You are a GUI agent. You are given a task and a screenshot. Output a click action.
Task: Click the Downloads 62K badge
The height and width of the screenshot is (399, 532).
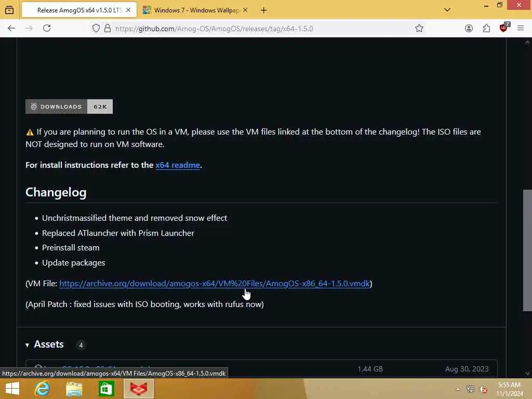pyautogui.click(x=69, y=107)
